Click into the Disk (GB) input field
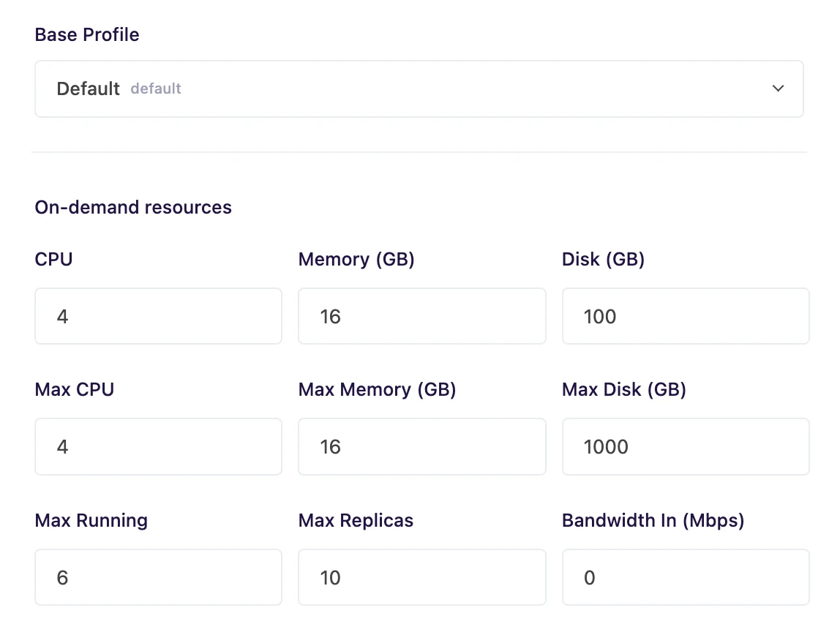 685,316
